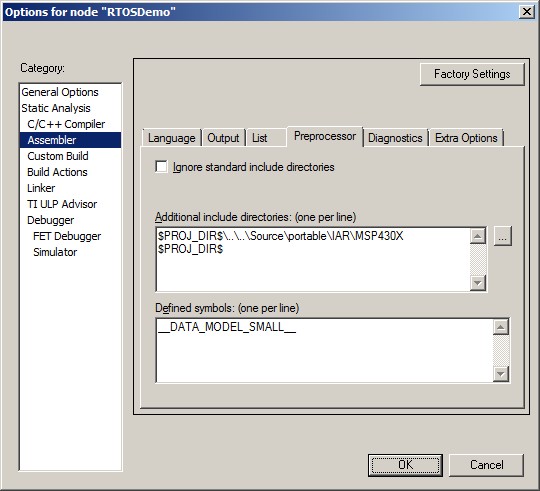Screen dimensions: 540x491
Task: Click the Factory Settings button
Action: 472,74
